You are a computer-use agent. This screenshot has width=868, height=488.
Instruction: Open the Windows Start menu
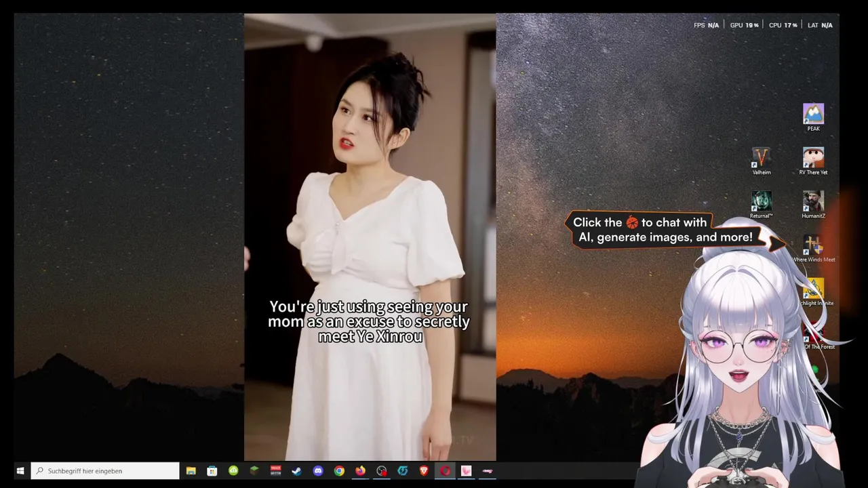tap(20, 471)
